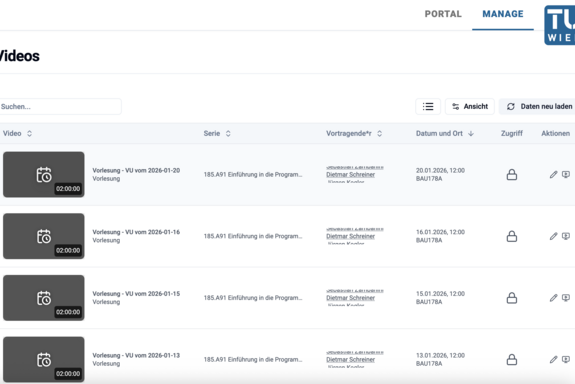
Task: Open the PORTAL tab
Action: (443, 14)
